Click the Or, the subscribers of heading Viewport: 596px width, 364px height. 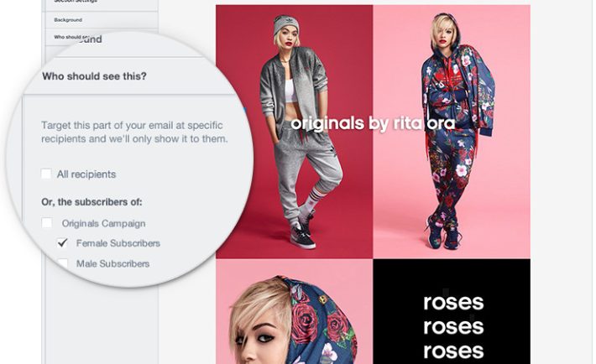[91, 202]
